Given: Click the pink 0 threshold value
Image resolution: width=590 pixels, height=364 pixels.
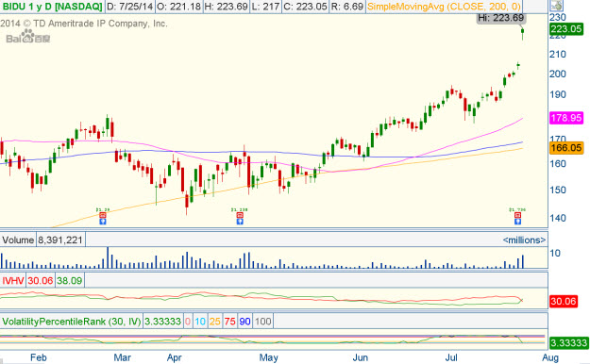Looking at the screenshot, I should click(188, 322).
